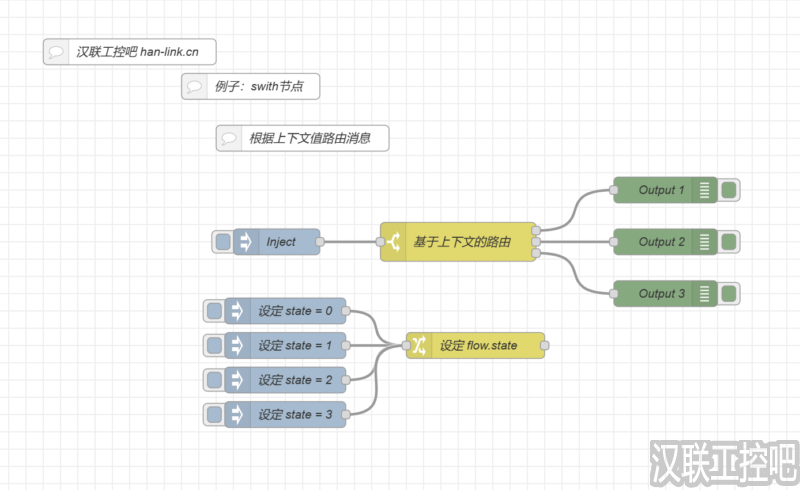Click the debug list icon on Output 2
Screen dimensions: 800x490
[705, 242]
